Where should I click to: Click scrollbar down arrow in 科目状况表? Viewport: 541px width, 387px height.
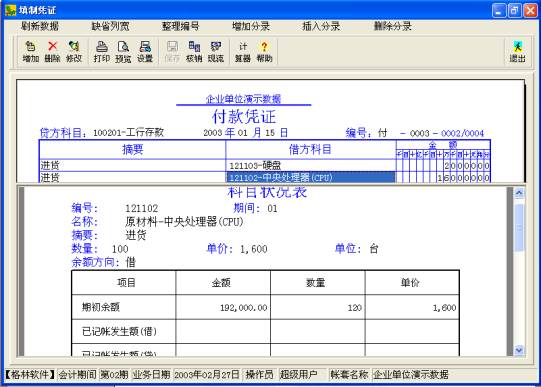(x=519, y=350)
